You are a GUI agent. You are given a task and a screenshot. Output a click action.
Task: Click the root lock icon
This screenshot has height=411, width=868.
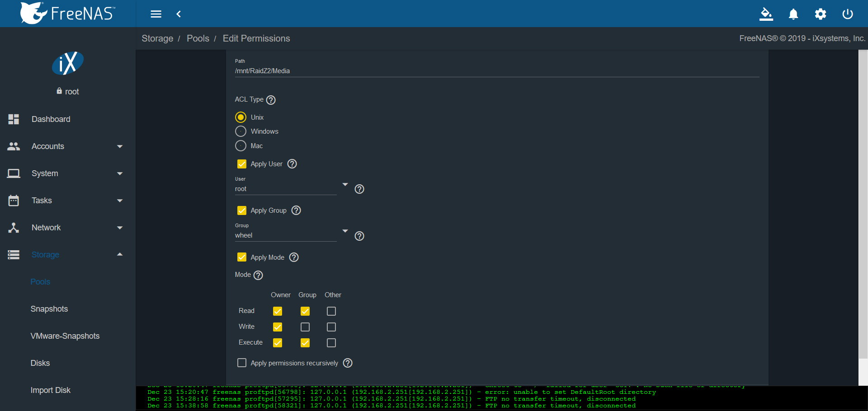click(59, 91)
